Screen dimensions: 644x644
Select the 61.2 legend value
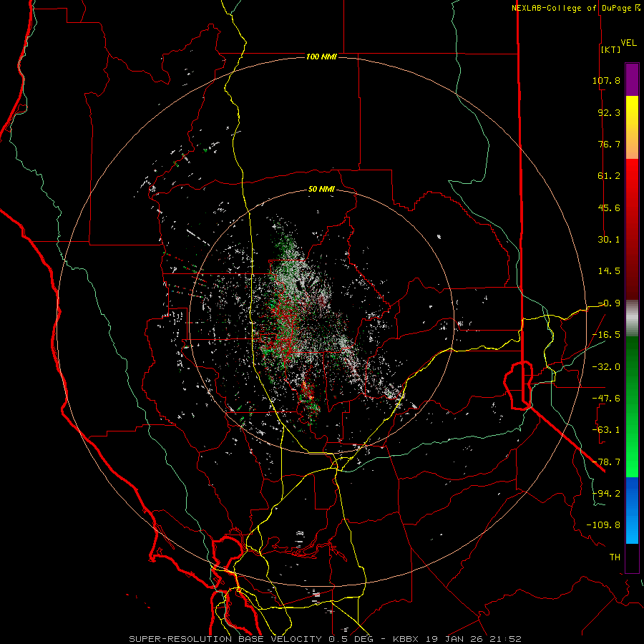pos(609,176)
